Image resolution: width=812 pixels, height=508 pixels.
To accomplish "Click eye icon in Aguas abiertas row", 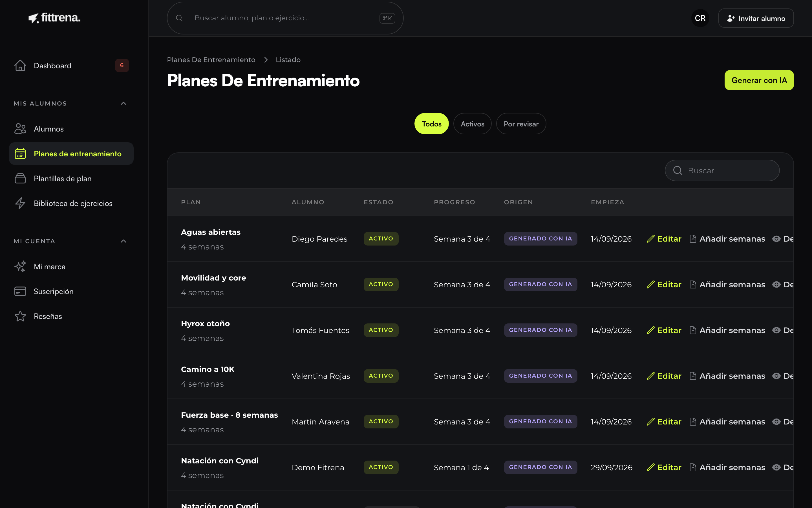I will (776, 239).
